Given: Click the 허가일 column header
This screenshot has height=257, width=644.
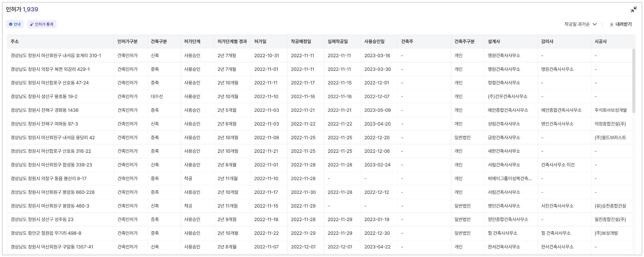Looking at the screenshot, I should [x=260, y=42].
